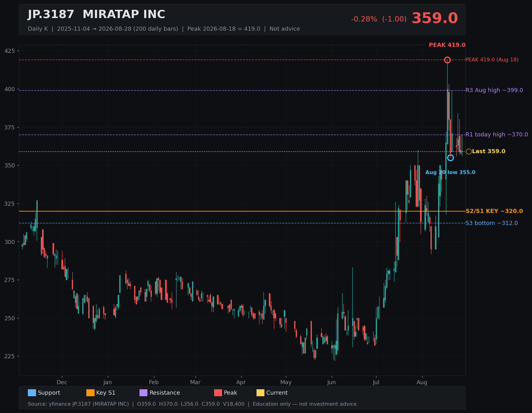This screenshot has width=532, height=413.
Task: Select the Jun x-axis month label
Action: coord(331,382)
